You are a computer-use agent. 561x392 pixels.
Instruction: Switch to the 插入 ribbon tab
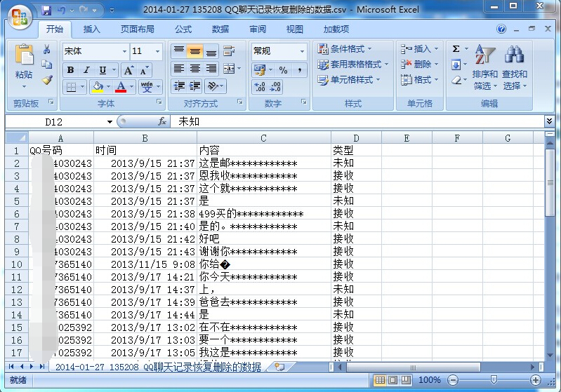point(91,29)
